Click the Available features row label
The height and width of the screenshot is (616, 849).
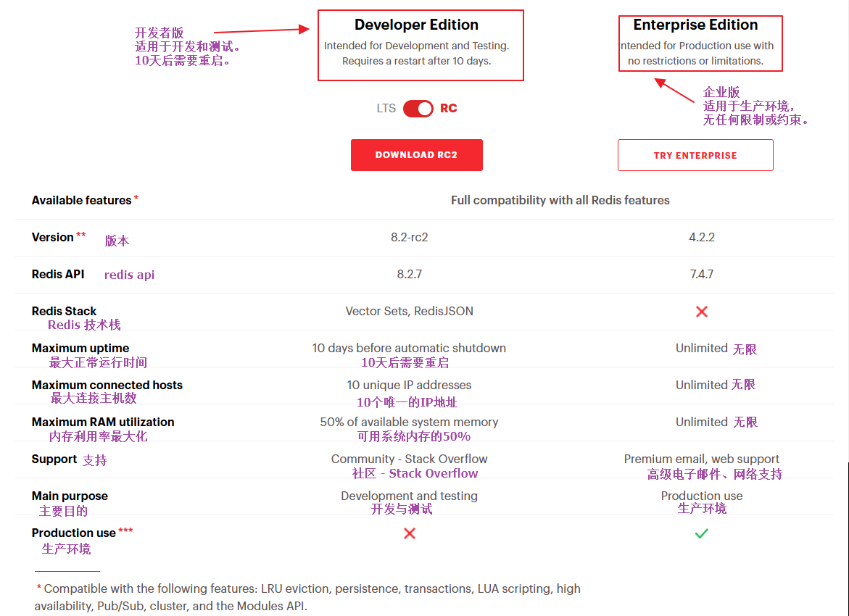click(x=82, y=200)
